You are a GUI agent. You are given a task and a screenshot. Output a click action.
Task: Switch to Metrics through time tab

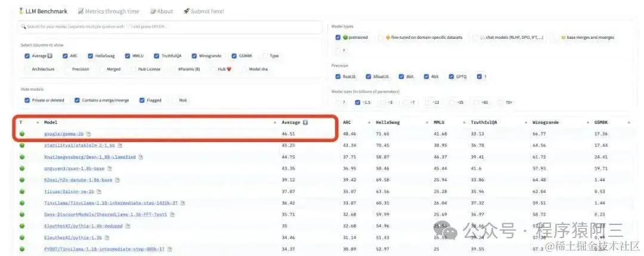pyautogui.click(x=109, y=11)
